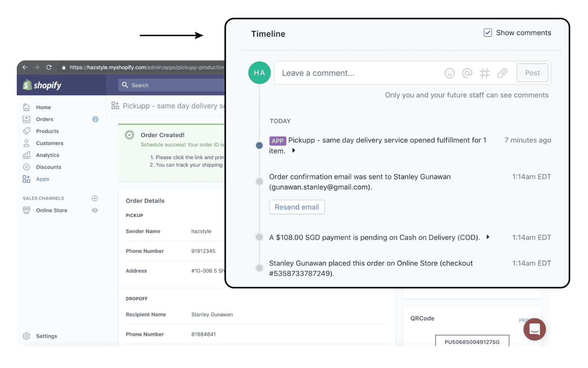Click the Shopify search field

(171, 85)
